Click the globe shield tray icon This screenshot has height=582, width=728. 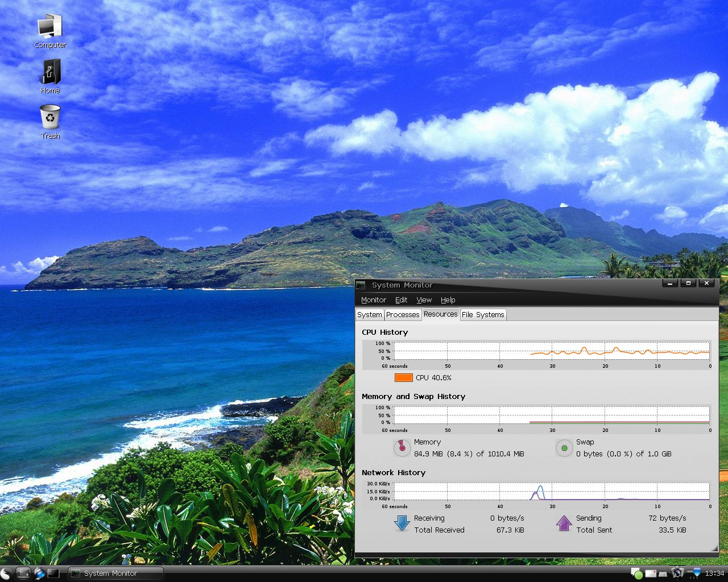coord(677,573)
